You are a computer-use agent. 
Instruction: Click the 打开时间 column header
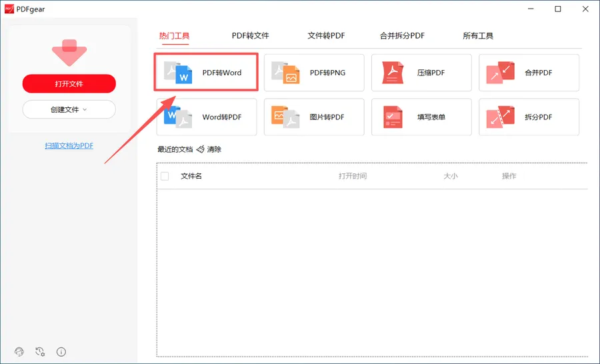[x=353, y=176]
